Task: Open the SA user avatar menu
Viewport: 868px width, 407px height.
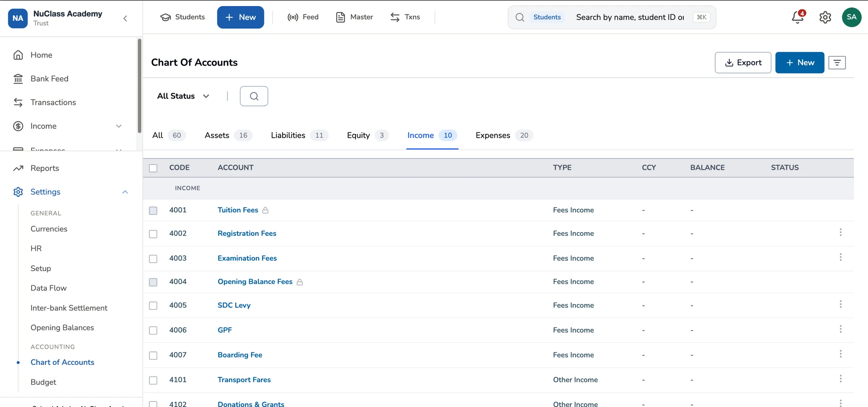Action: point(852,17)
